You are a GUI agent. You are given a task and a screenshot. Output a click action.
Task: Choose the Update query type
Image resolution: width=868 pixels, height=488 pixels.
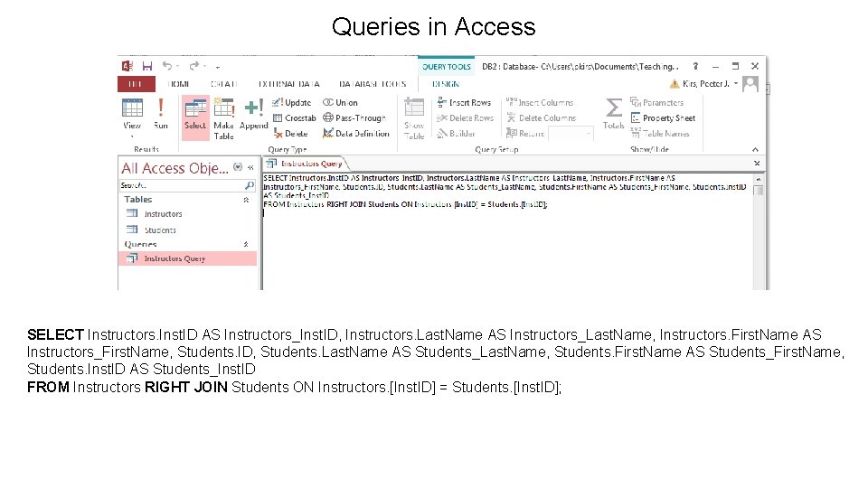click(292, 102)
